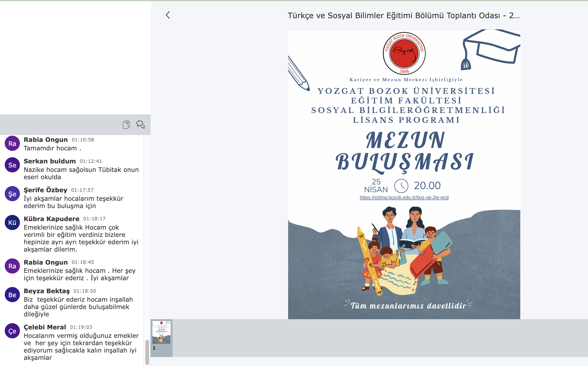Open the shared notes clipboard icon
Viewport: 588px width, 366px height.
click(126, 125)
